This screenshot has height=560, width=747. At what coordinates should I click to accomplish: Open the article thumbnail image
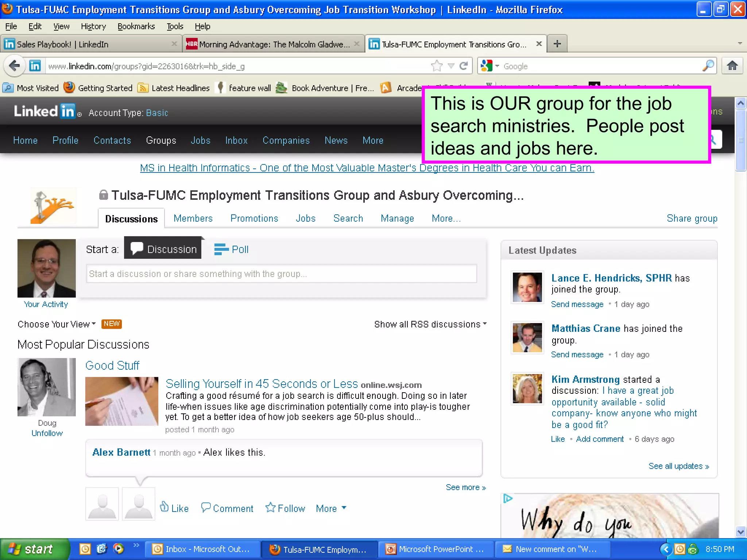click(122, 401)
